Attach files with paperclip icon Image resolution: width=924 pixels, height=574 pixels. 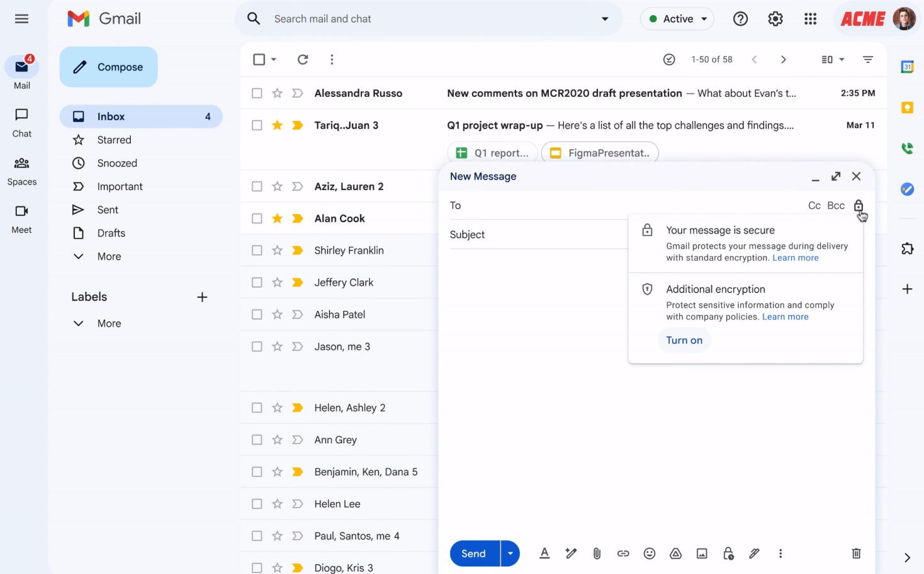(597, 553)
